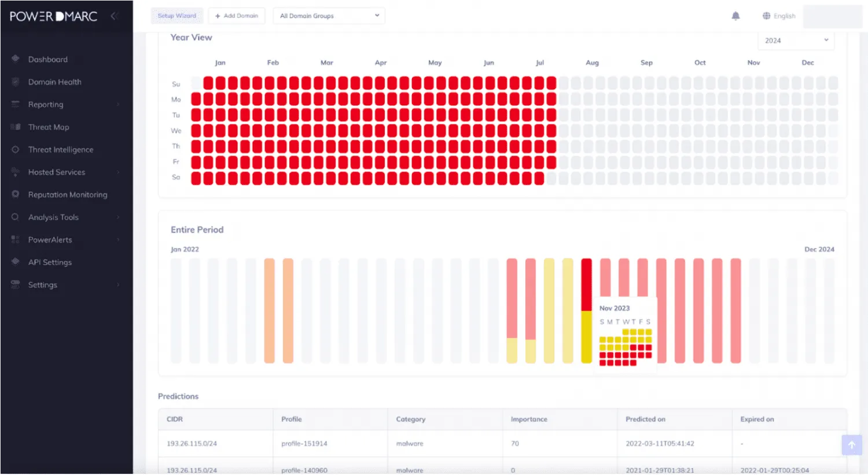Click the Setup Wizard button

coord(177,16)
